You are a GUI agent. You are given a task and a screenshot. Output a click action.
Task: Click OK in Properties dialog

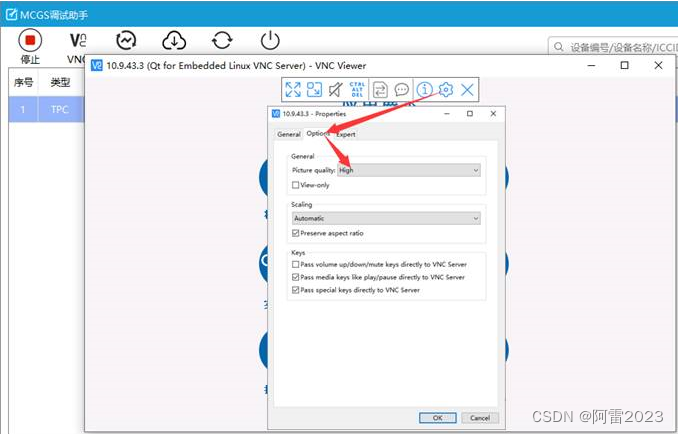438,418
